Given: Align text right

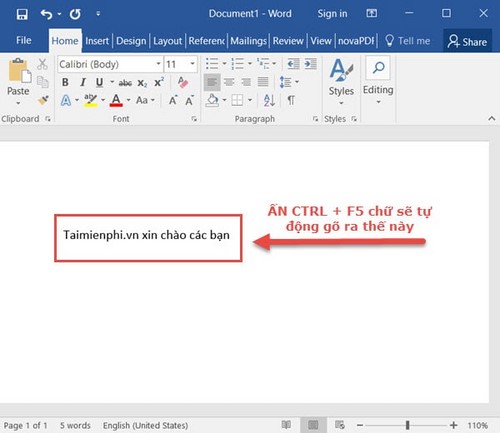Looking at the screenshot, I should (x=246, y=82).
